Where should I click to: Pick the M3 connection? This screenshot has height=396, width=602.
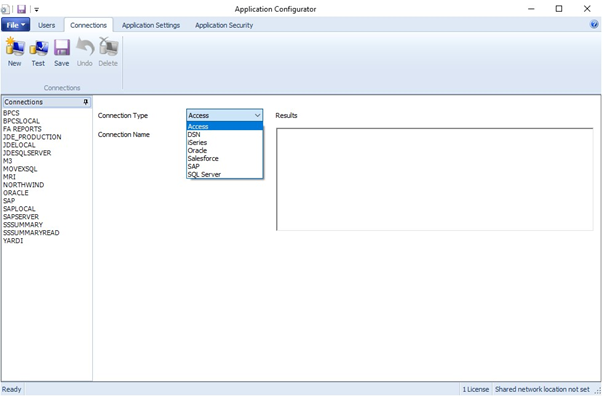click(8, 161)
